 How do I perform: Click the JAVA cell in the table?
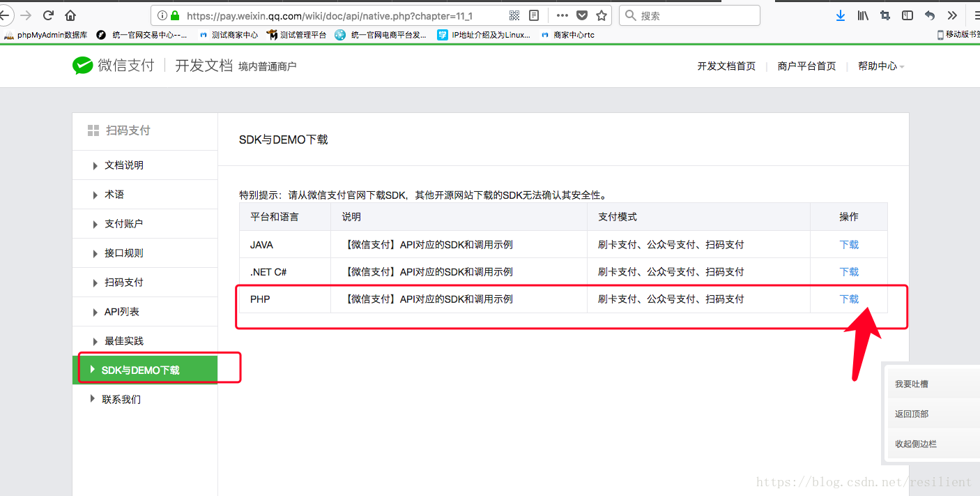285,245
